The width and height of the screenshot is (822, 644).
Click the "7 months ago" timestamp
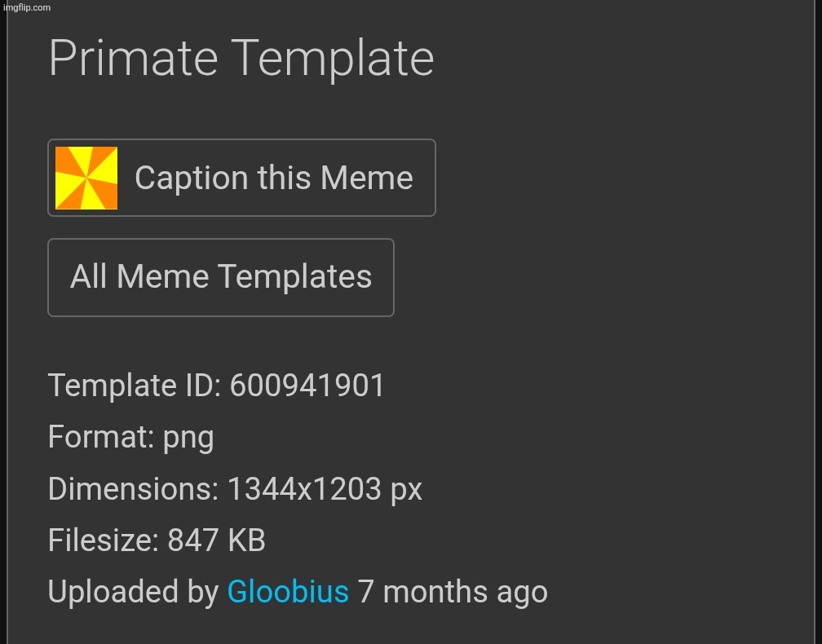453,592
